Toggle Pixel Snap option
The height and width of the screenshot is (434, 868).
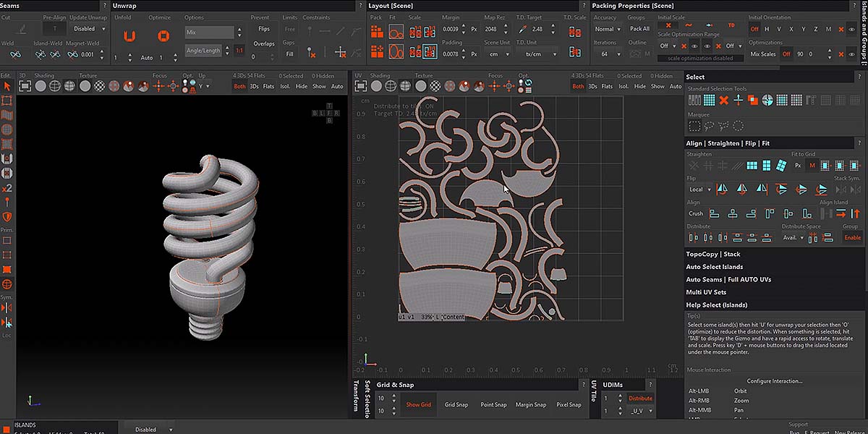569,404
